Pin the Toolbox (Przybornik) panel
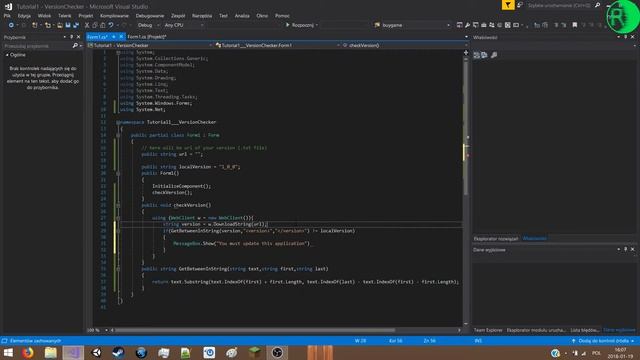 (x=71, y=37)
